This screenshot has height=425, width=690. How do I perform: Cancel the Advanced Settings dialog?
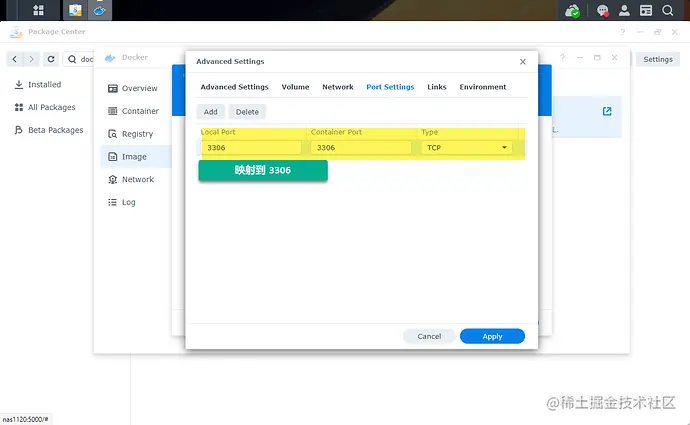pos(429,337)
